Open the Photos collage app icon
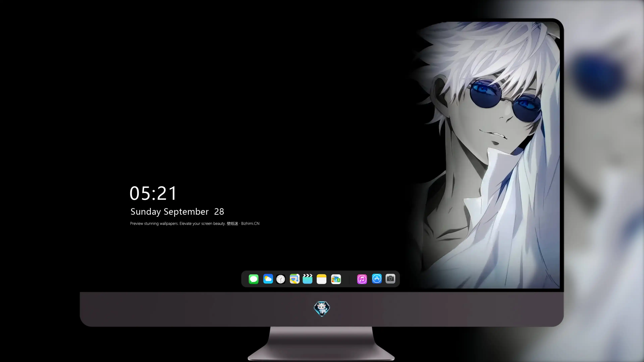Screen dimensions: 644x362 click(x=336, y=279)
